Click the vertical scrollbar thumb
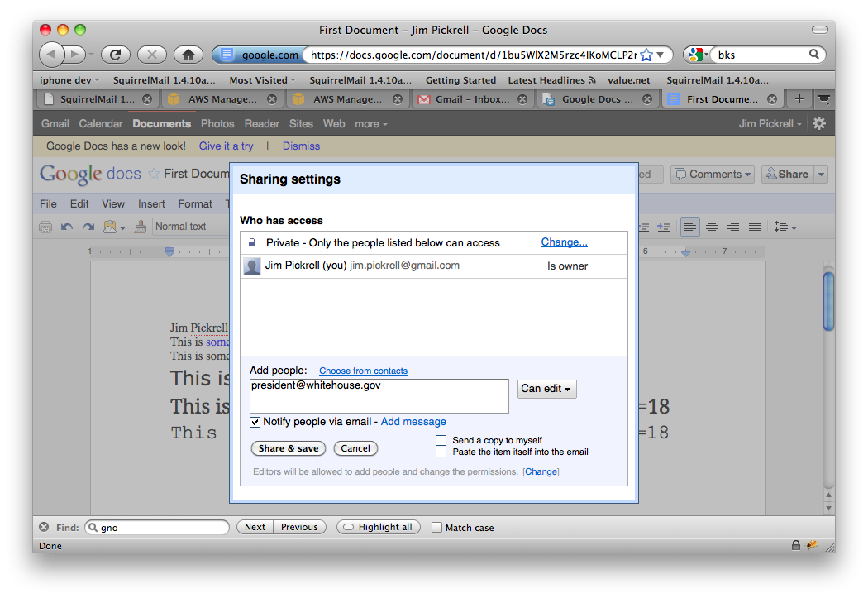 (828, 301)
